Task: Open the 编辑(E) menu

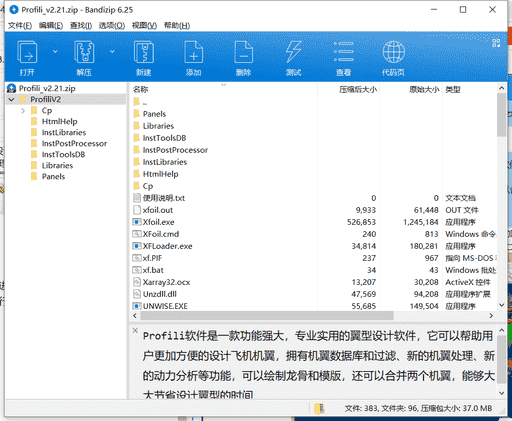Action: 51,25
